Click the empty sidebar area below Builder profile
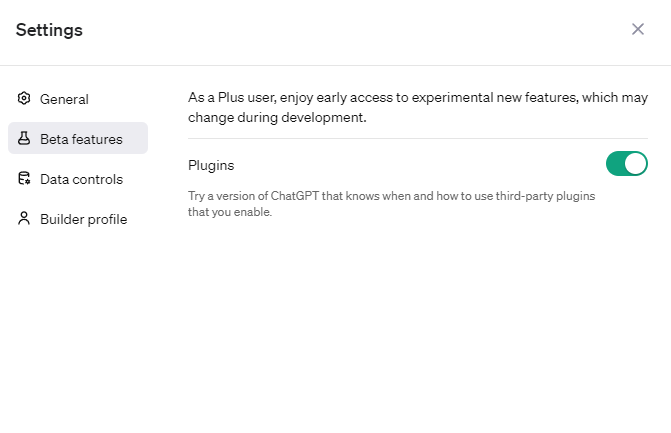 coord(78,320)
